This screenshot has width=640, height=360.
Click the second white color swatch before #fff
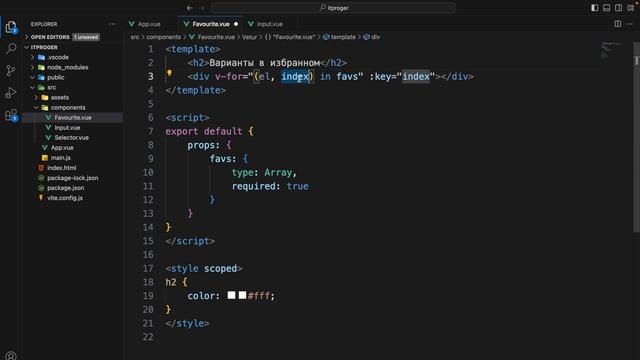[242, 295]
